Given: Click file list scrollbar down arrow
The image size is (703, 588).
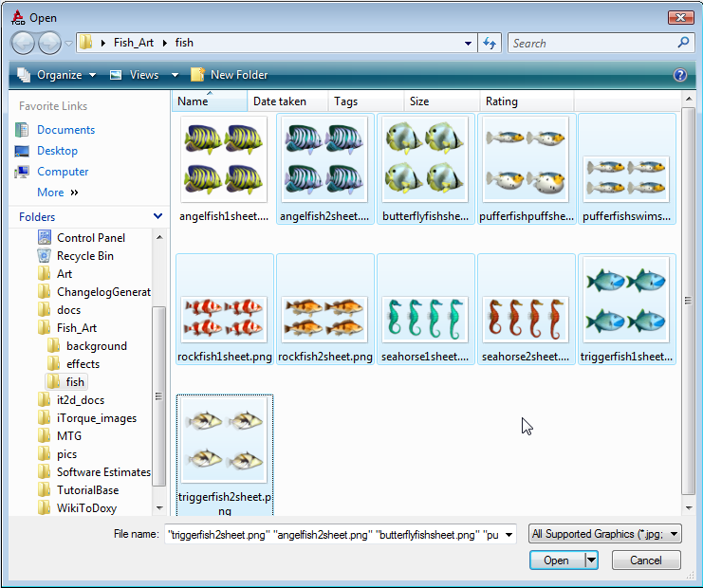Looking at the screenshot, I should 688,507.
